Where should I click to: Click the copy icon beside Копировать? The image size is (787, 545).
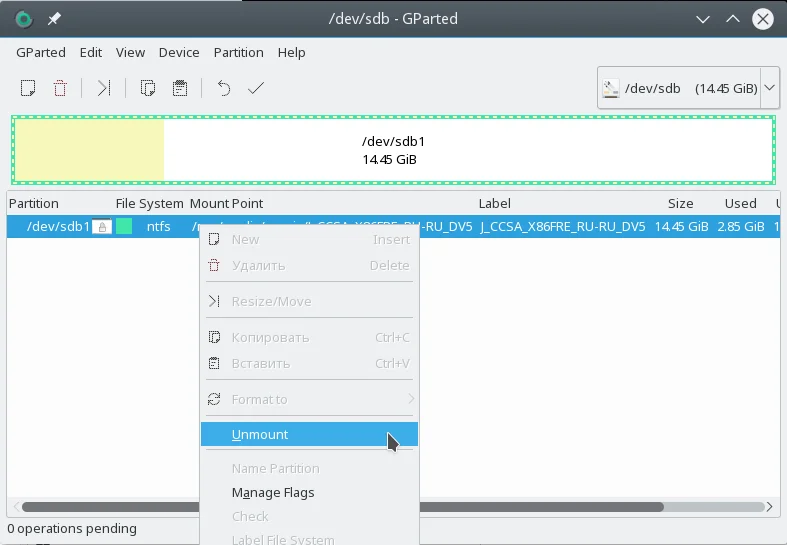pyautogui.click(x=214, y=337)
